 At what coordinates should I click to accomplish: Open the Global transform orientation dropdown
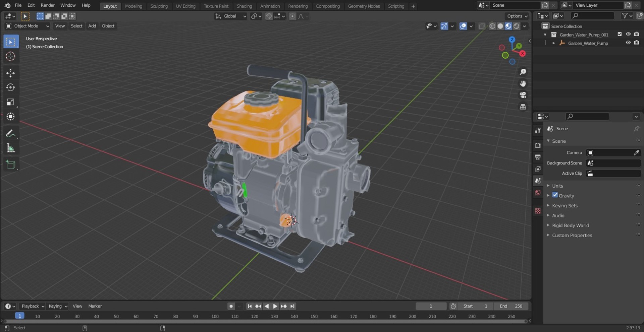pos(231,16)
